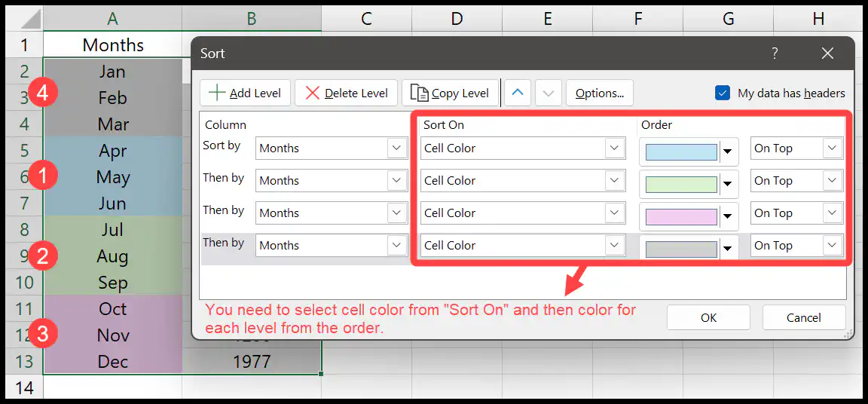Click the Add Level plus button
This screenshot has height=404, width=868.
[245, 93]
